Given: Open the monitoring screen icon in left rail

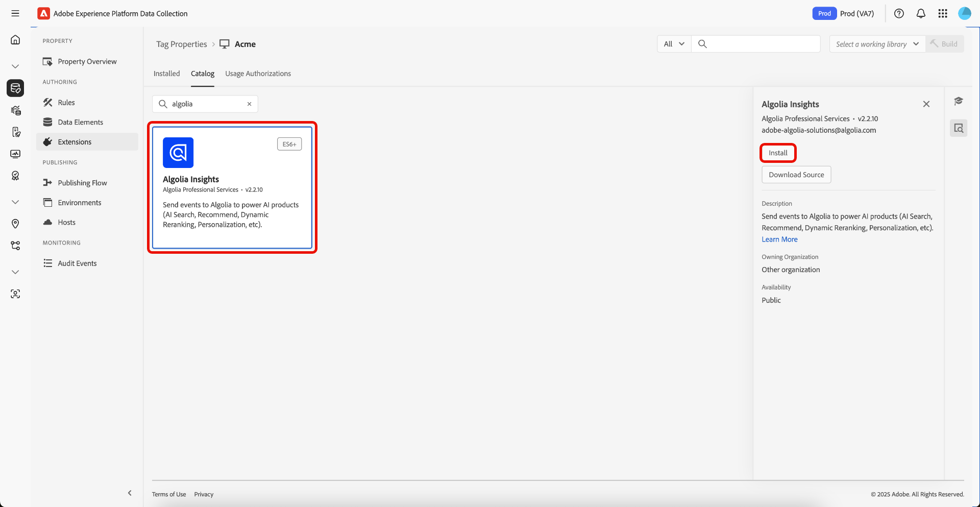Looking at the screenshot, I should [15, 154].
